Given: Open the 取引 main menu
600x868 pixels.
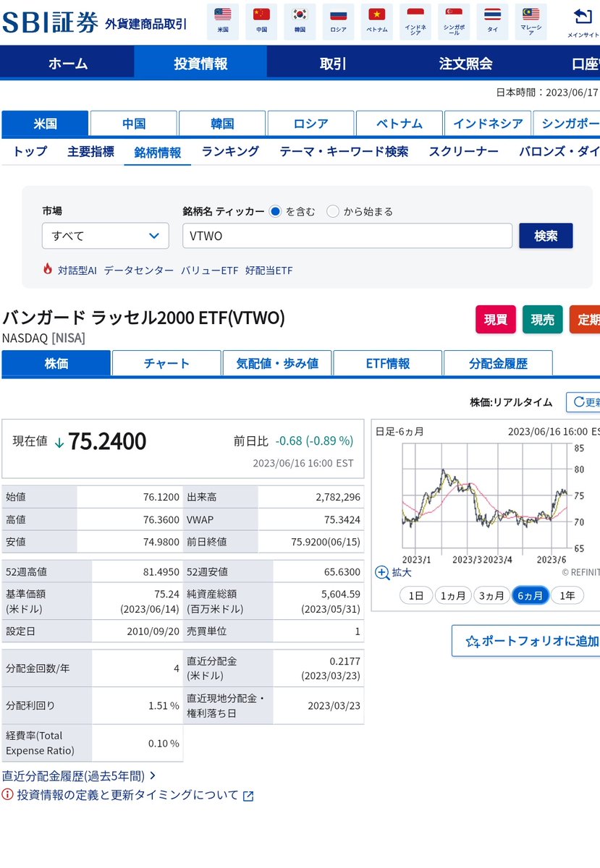Looking at the screenshot, I should (333, 64).
